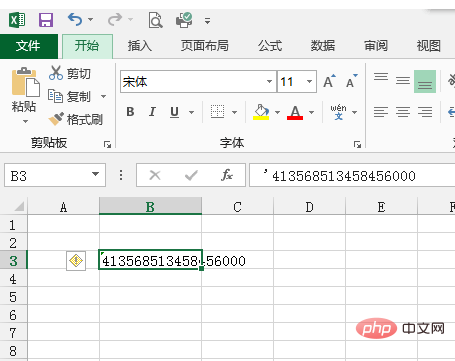
Task: Toggle Italic formatting
Action: click(x=152, y=112)
